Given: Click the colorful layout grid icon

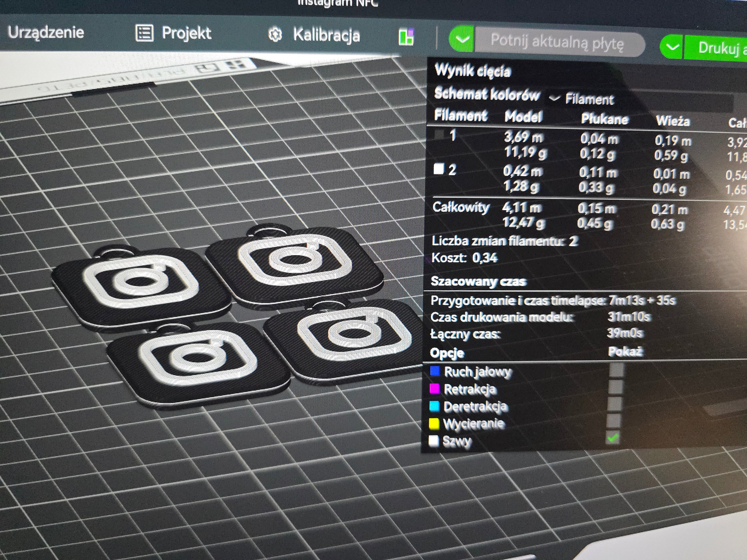Looking at the screenshot, I should pyautogui.click(x=406, y=37).
